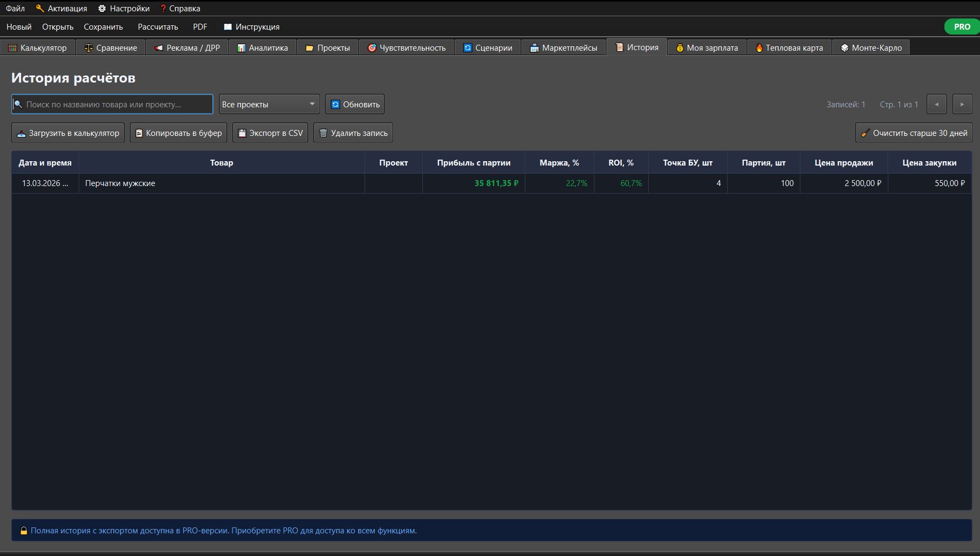Click Очистить старше 30 дней
The image size is (980, 556).
[914, 133]
